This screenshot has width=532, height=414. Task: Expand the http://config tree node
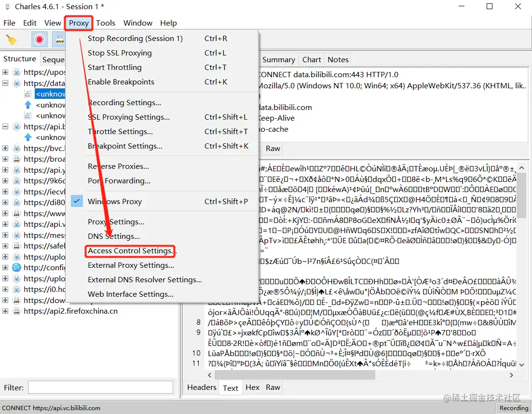(x=5, y=267)
